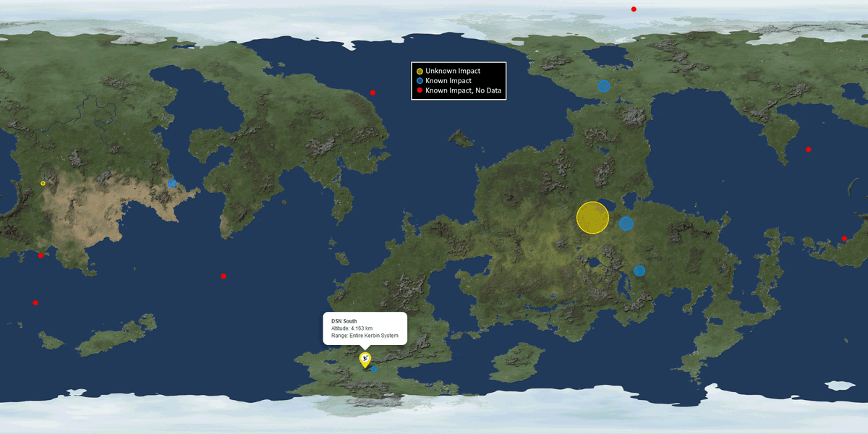Click the DSN South dish pin marker
The image size is (868, 434).
365,359
